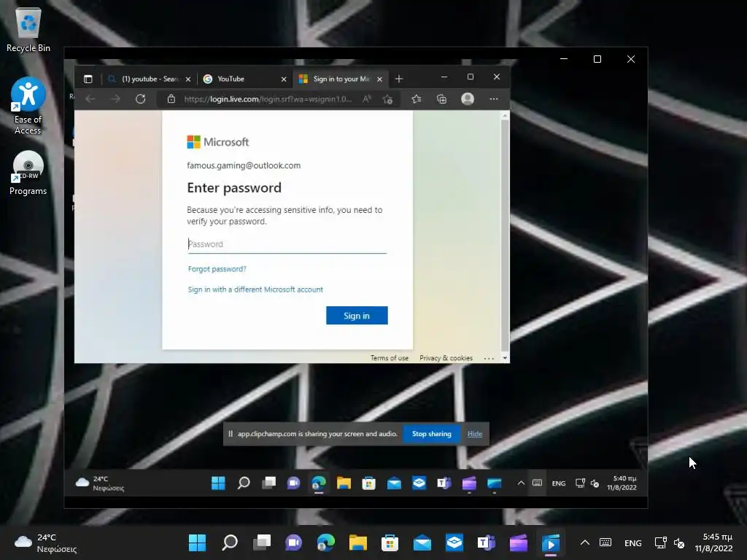This screenshot has width=747, height=560.
Task: Open Microsoft Teams on the bottom system taskbar
Action: (486, 542)
